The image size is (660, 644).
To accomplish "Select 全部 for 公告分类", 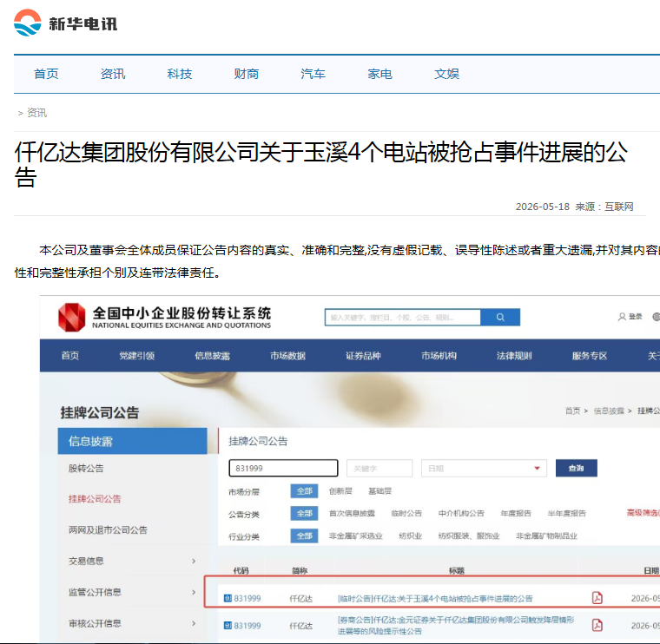I will (304, 513).
